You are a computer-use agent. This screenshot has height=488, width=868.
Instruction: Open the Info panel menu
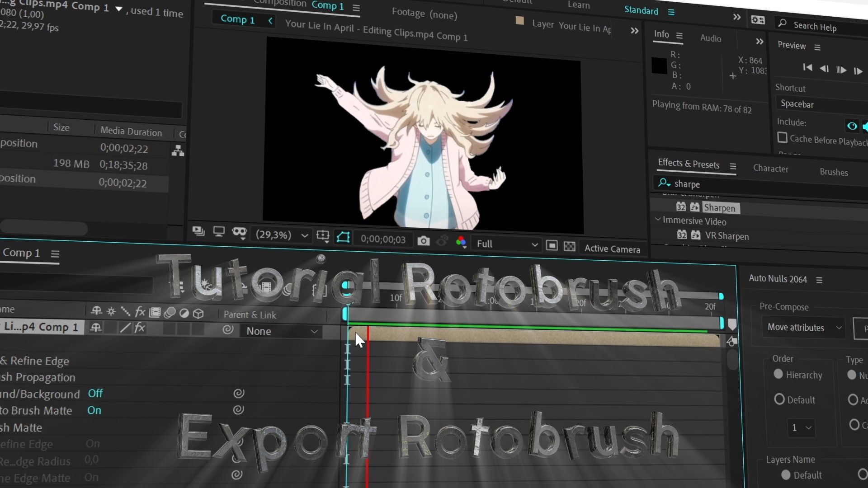(679, 35)
